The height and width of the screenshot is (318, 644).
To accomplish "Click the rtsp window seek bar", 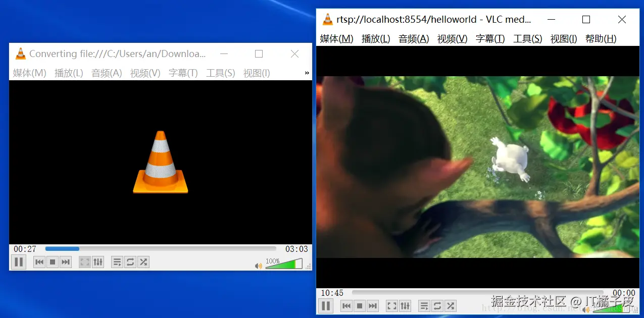I will [x=478, y=293].
